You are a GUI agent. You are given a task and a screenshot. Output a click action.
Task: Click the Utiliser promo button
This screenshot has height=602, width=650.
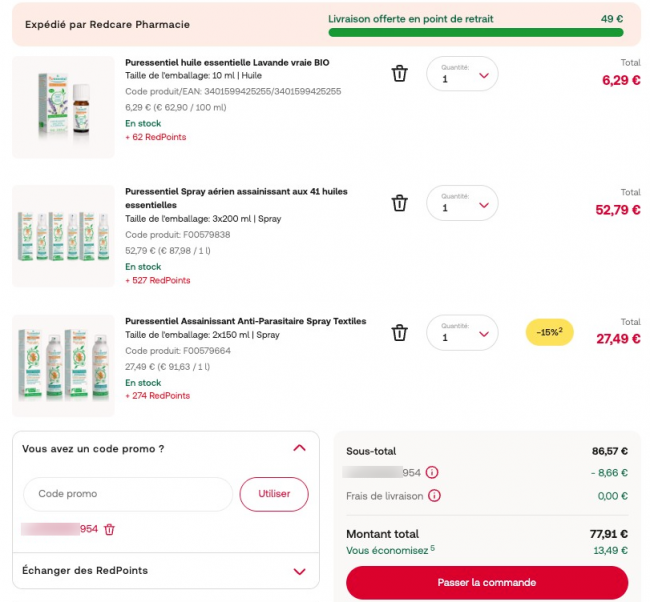[x=274, y=494]
